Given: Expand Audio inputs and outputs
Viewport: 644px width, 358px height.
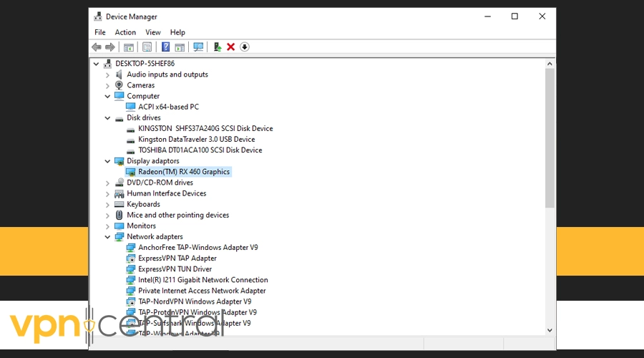Looking at the screenshot, I should click(107, 74).
